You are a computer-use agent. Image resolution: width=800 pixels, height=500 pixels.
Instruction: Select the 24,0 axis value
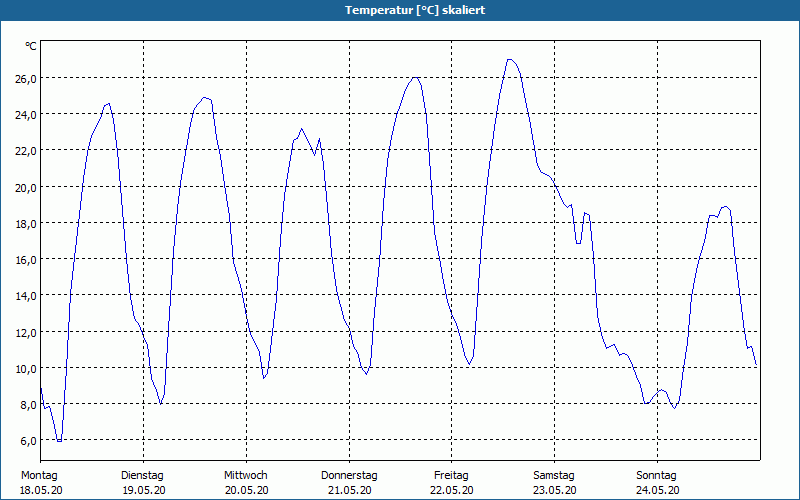(26, 115)
